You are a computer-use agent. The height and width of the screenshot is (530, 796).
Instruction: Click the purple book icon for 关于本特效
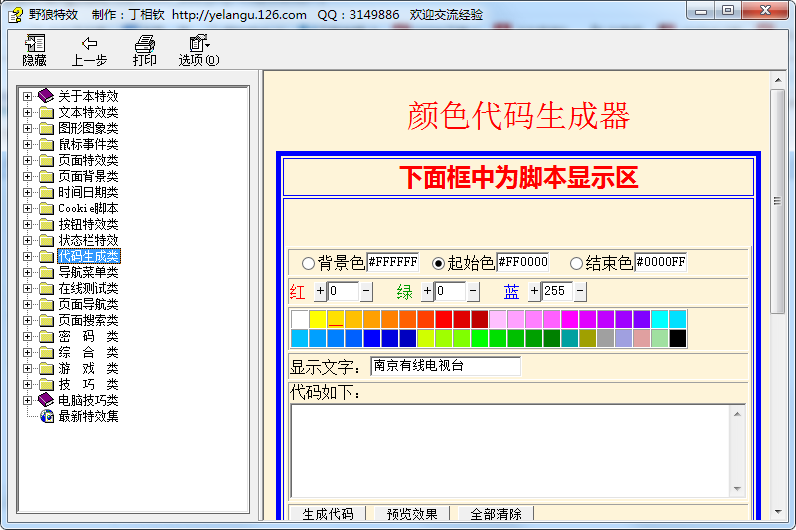coord(46,96)
